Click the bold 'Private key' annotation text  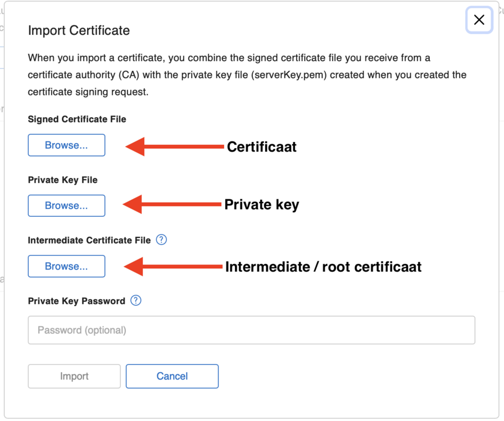click(x=261, y=205)
